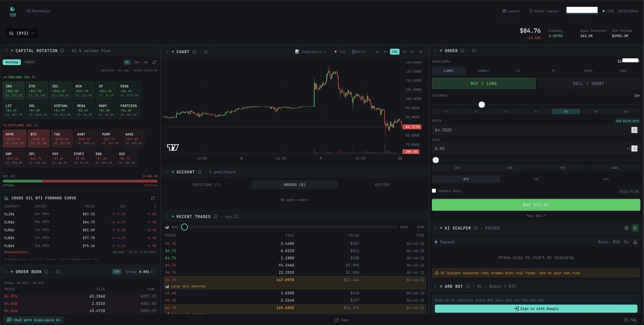Select the 1m chart timeframe
Image resolution: width=644 pixels, height=325 pixels.
click(377, 51)
